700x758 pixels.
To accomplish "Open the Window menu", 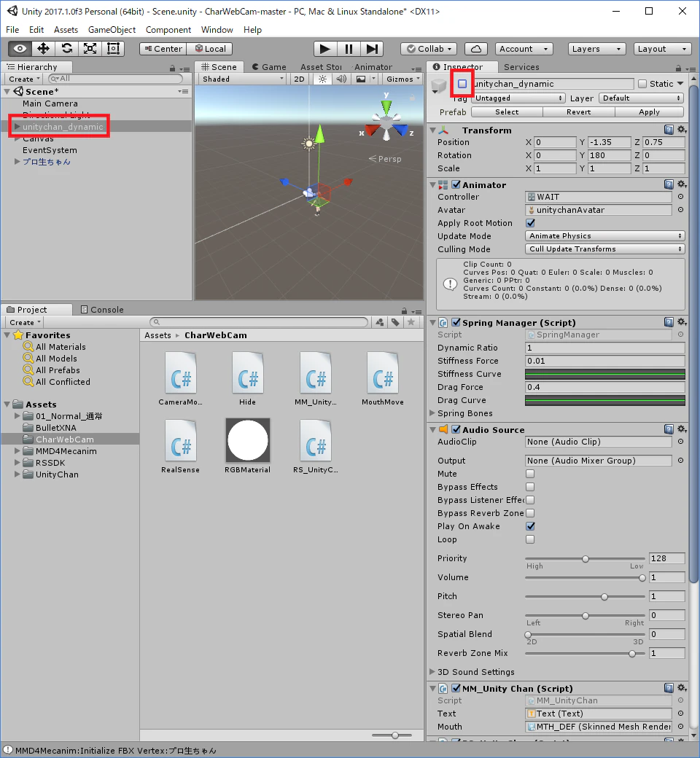I will (217, 29).
